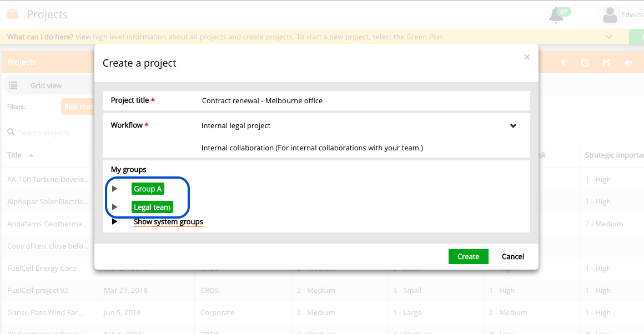Open the Workflow dropdown
Screen dimensions: 644x334
pyautogui.click(x=513, y=125)
